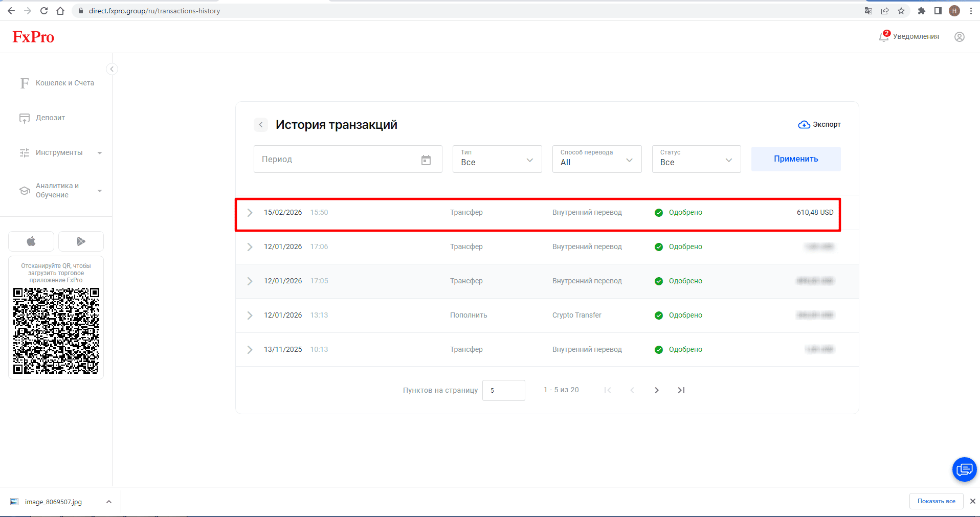Expand the Crypto Transfer transaction row

coord(547,316)
